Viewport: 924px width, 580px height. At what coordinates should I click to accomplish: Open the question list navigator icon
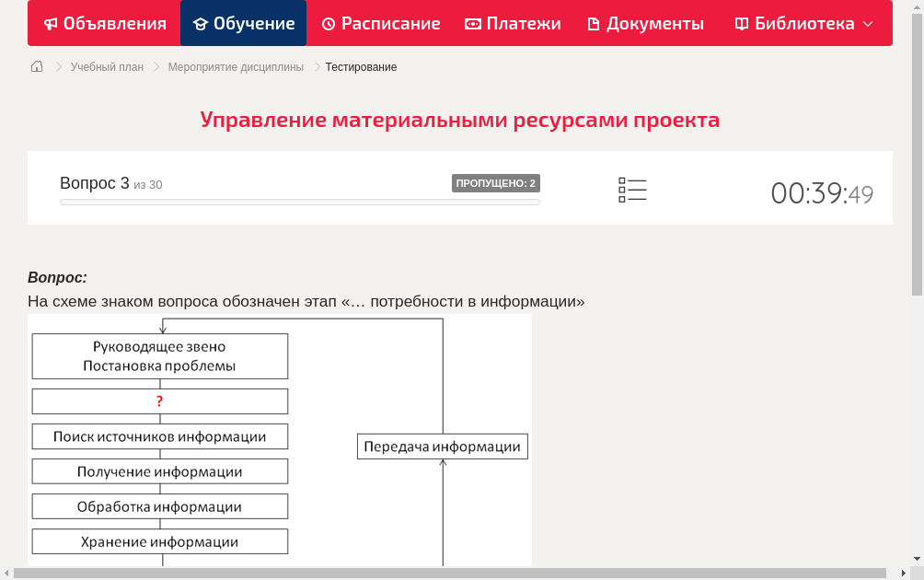click(x=632, y=189)
